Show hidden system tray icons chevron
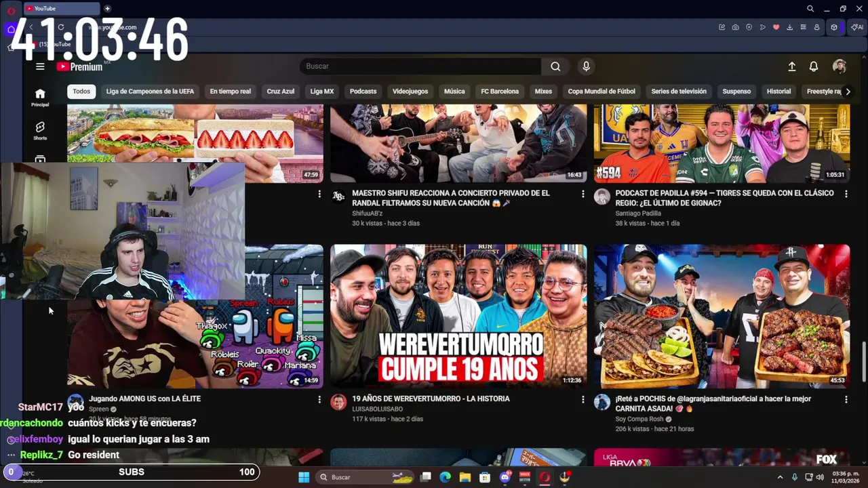The width and height of the screenshot is (868, 488). click(x=780, y=477)
